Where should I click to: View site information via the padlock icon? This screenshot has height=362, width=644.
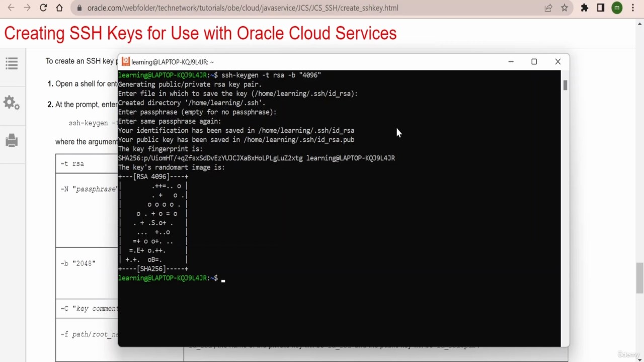(79, 8)
